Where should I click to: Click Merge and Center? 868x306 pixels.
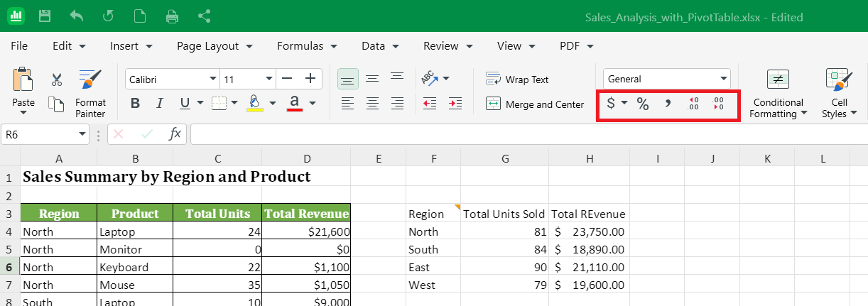point(535,104)
